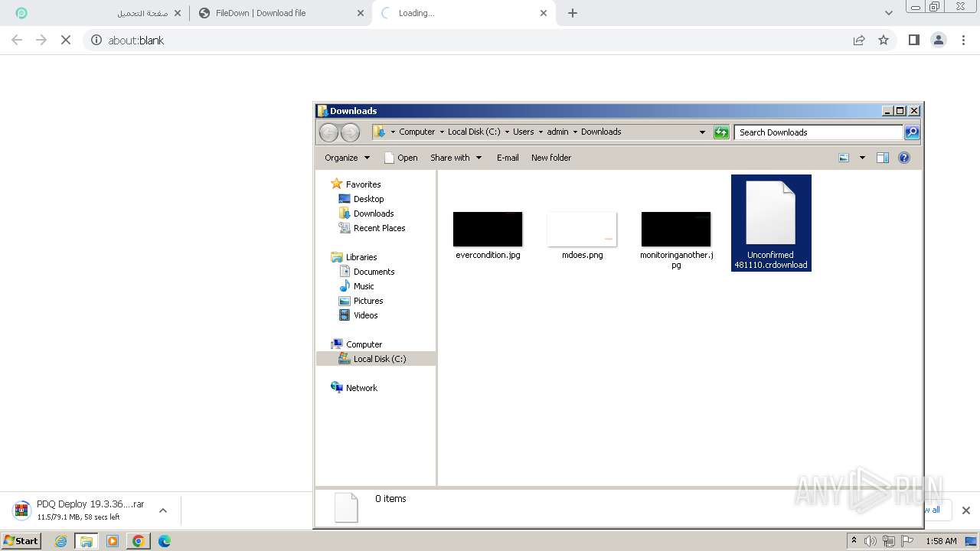The image size is (980, 551).
Task: Select Computer in the address breadcrumb
Action: pyautogui.click(x=416, y=132)
